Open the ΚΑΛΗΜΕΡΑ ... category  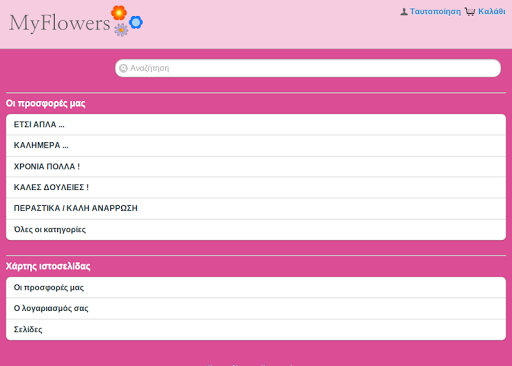[x=256, y=145]
